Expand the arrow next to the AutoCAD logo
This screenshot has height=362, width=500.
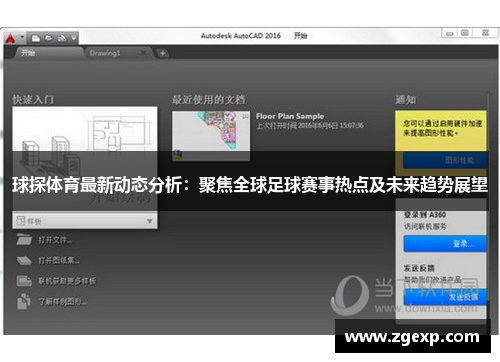22,37
